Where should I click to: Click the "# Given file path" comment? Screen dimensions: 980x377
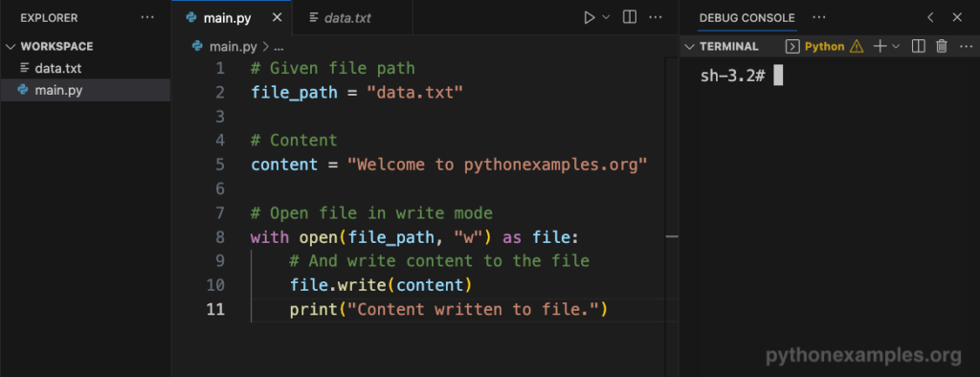pyautogui.click(x=332, y=68)
